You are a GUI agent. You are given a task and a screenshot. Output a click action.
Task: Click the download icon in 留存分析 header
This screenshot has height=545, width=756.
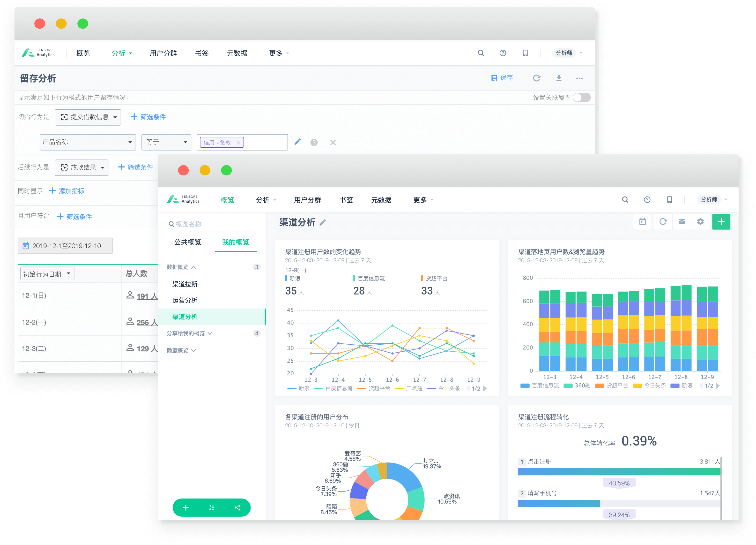(559, 78)
